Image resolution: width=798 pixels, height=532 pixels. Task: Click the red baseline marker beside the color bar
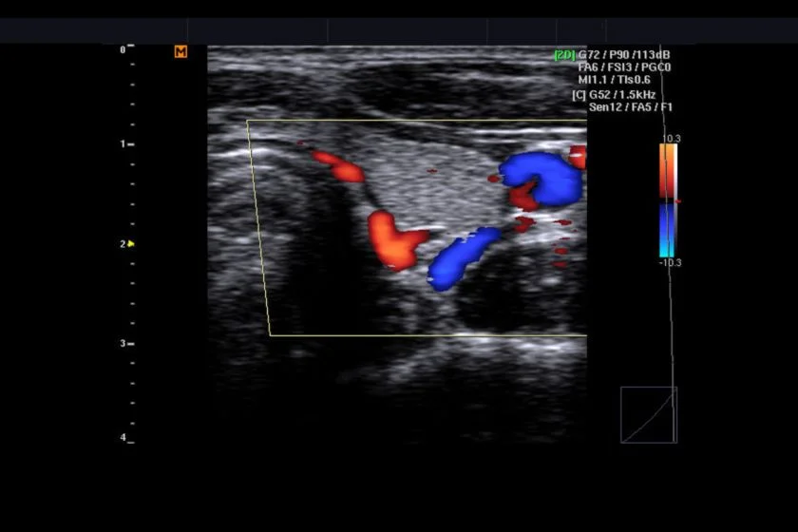[678, 201]
